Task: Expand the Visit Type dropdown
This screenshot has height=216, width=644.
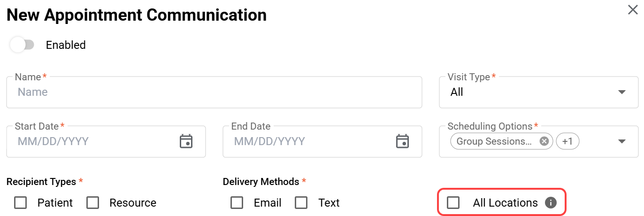Action: coord(622,92)
